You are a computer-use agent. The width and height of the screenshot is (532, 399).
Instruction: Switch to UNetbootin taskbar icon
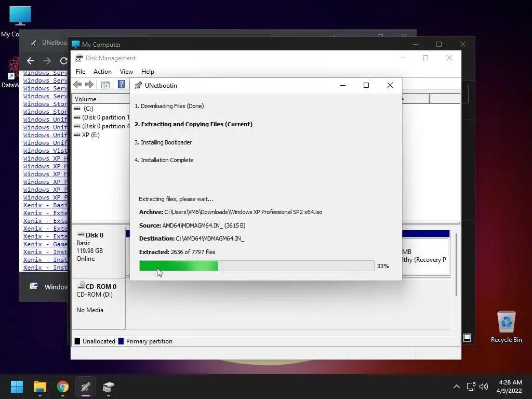click(86, 387)
